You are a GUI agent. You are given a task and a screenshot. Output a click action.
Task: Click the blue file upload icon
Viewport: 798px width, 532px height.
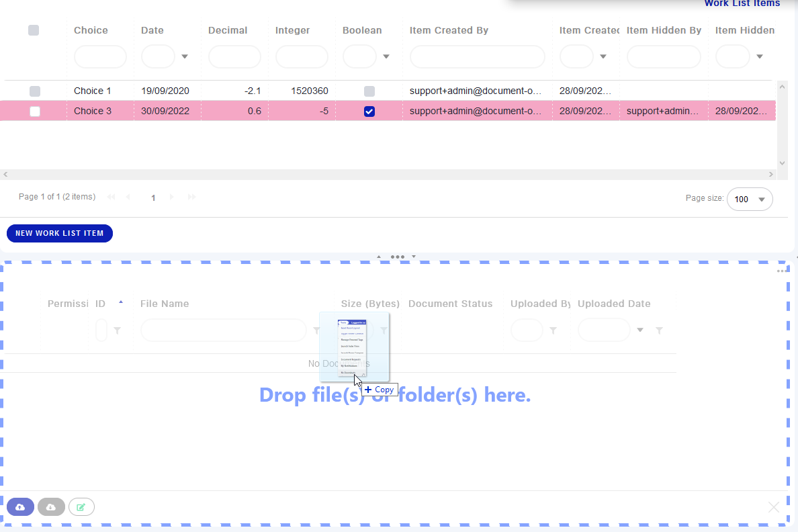[20, 506]
